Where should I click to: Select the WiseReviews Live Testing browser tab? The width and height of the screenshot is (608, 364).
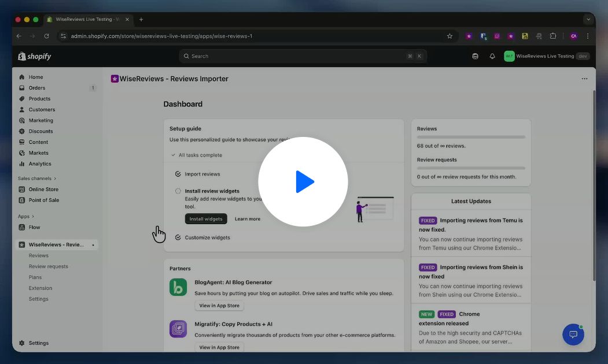click(x=88, y=20)
